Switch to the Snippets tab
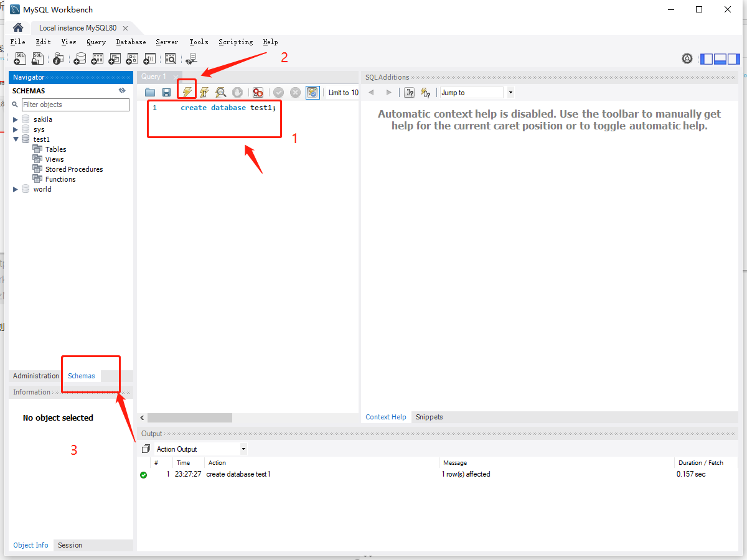Image resolution: width=747 pixels, height=560 pixels. tap(430, 417)
